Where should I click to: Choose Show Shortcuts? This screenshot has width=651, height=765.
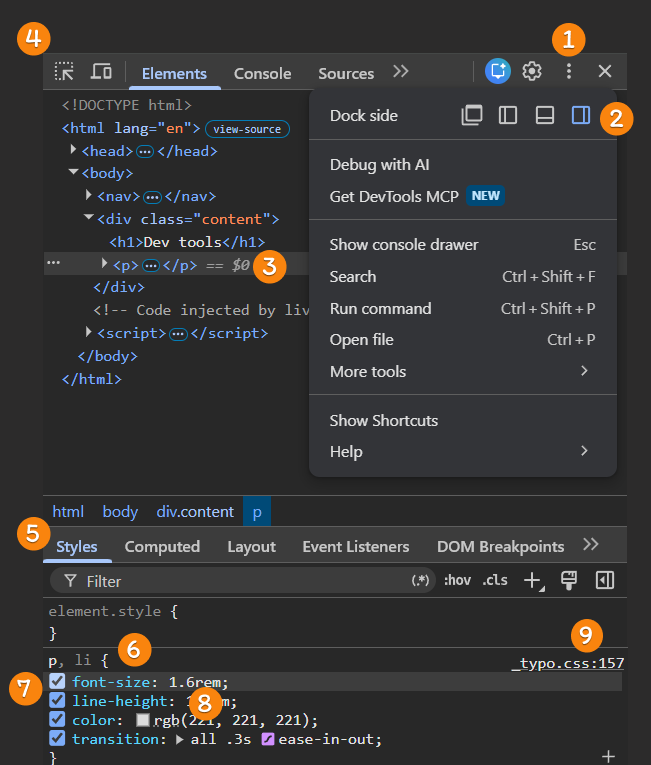pos(463,420)
